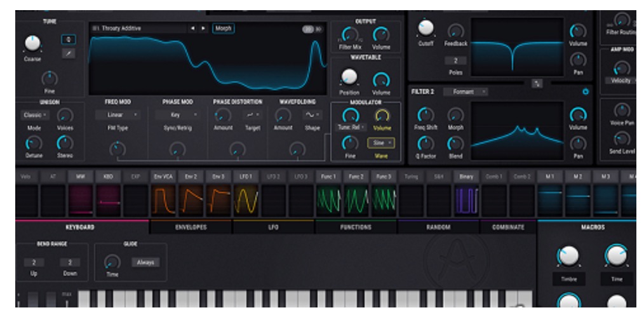Switch to the COMBINATE tab

(508, 227)
